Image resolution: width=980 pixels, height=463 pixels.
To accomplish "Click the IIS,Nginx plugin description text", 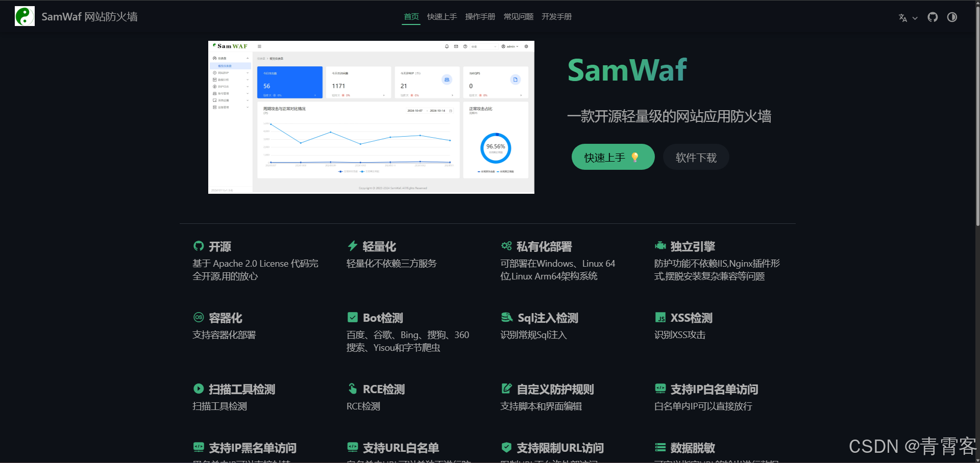I will point(717,270).
